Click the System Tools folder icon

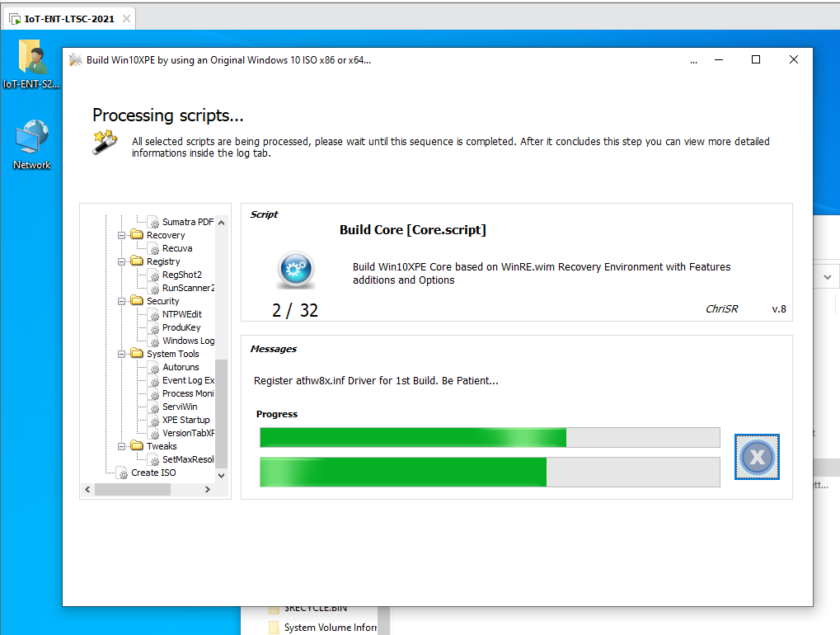pos(137,354)
